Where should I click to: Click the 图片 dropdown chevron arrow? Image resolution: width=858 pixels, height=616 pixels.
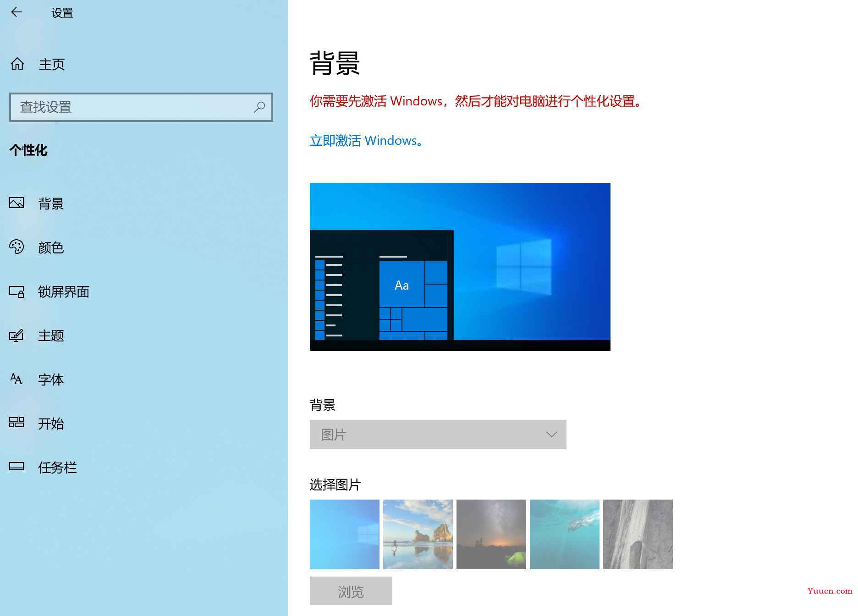(551, 434)
